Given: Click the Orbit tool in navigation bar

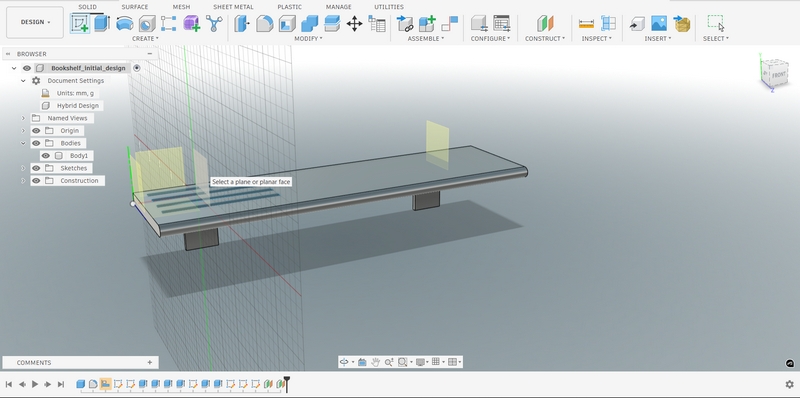Looking at the screenshot, I should pyautogui.click(x=344, y=362).
